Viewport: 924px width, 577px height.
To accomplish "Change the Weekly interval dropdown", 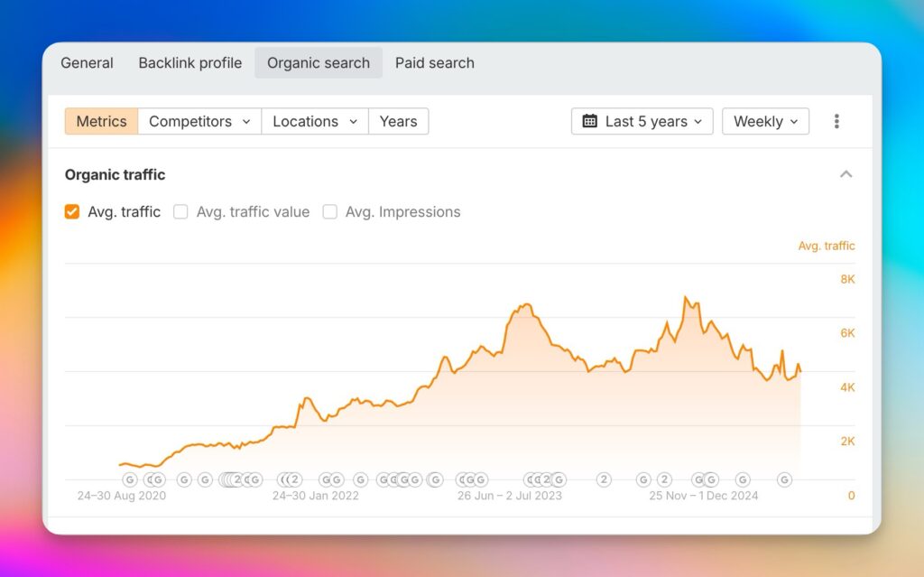I will [765, 121].
